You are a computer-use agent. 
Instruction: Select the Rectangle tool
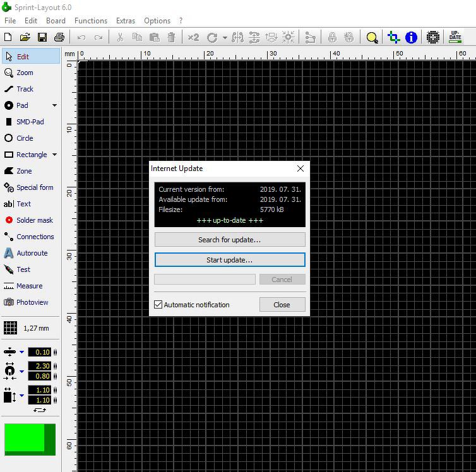[x=26, y=155]
